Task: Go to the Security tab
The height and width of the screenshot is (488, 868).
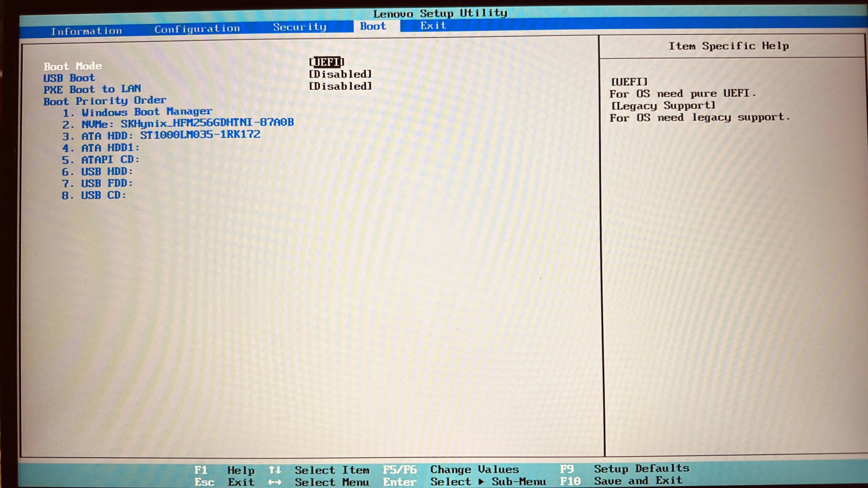Action: click(299, 27)
